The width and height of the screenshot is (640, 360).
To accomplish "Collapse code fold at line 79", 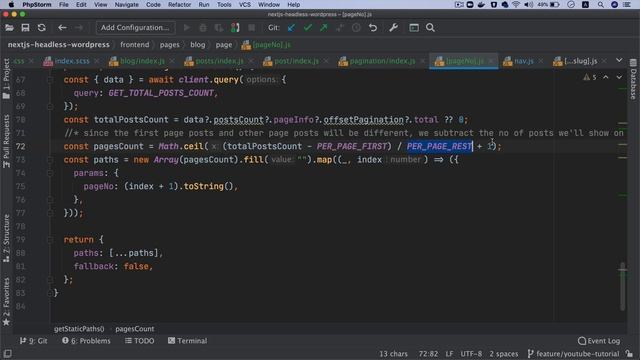I will [x=50, y=240].
